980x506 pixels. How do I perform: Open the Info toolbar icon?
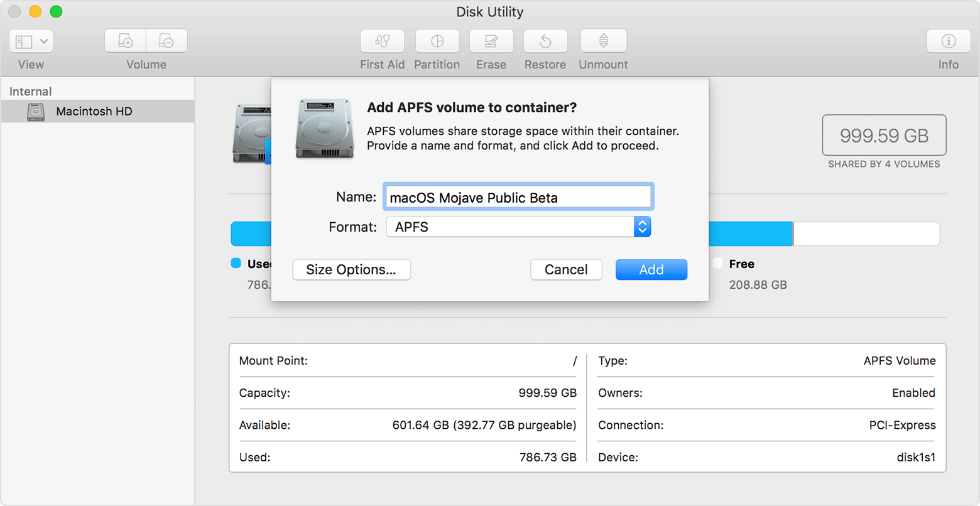click(x=949, y=41)
